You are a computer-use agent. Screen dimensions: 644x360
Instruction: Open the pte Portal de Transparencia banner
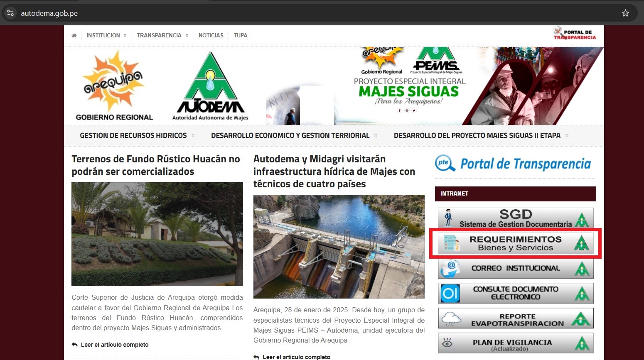(x=513, y=164)
